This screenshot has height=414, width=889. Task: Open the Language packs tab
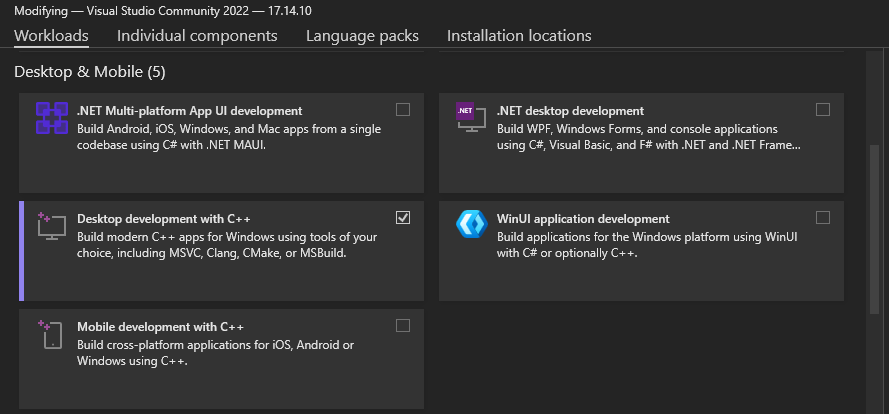pos(362,36)
